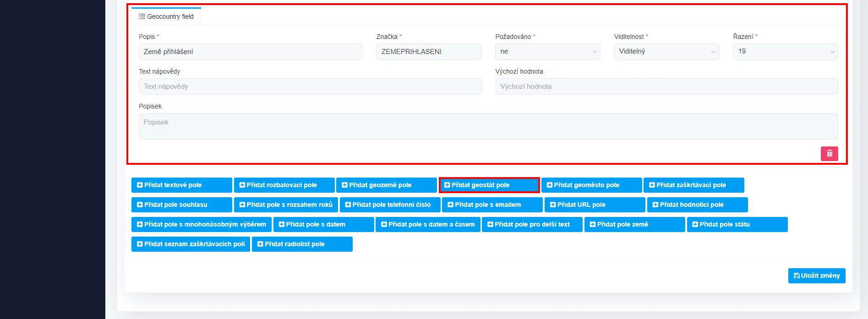
Task: Add a date field with Přidat pole s datem
Action: click(323, 224)
